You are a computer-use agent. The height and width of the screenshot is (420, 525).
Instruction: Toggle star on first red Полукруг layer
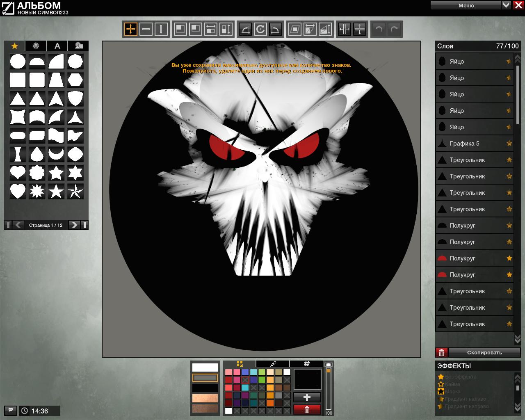509,258
